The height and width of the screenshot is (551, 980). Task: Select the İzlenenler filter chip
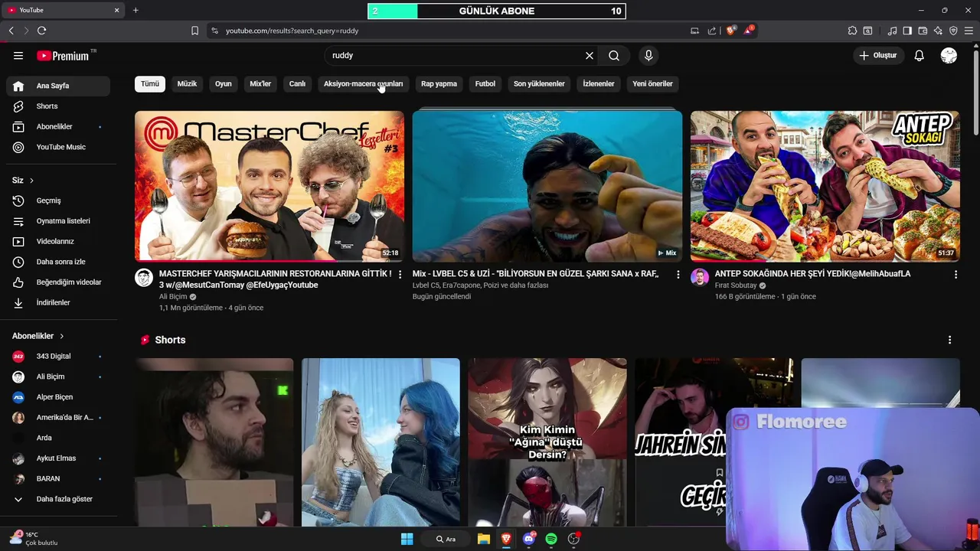[599, 84]
